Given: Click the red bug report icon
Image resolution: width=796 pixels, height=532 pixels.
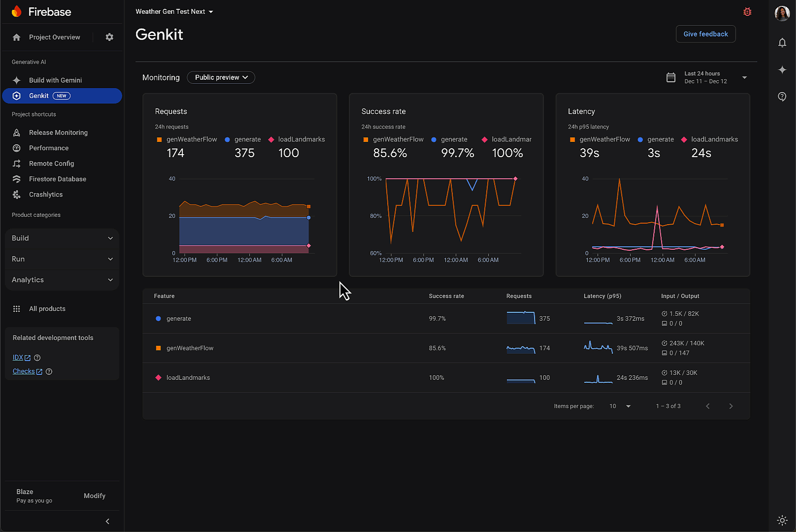Looking at the screenshot, I should click(x=747, y=12).
